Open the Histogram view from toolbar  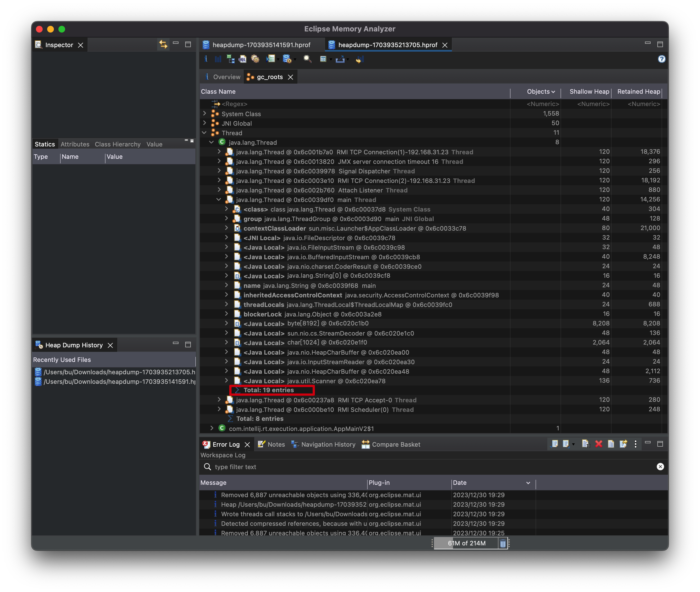218,59
